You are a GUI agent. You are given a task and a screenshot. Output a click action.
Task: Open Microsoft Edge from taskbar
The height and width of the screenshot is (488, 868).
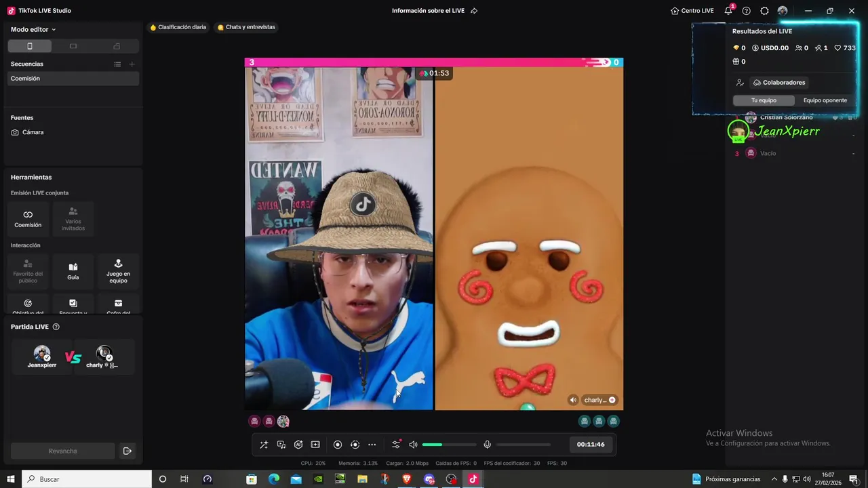pos(274,479)
